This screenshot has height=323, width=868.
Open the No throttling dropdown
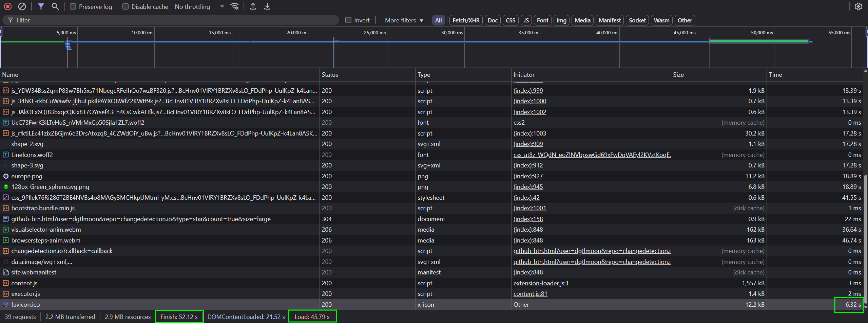coord(199,7)
